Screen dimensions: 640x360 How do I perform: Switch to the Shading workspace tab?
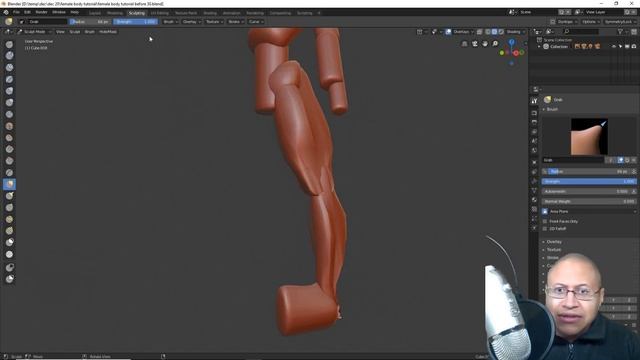210,13
